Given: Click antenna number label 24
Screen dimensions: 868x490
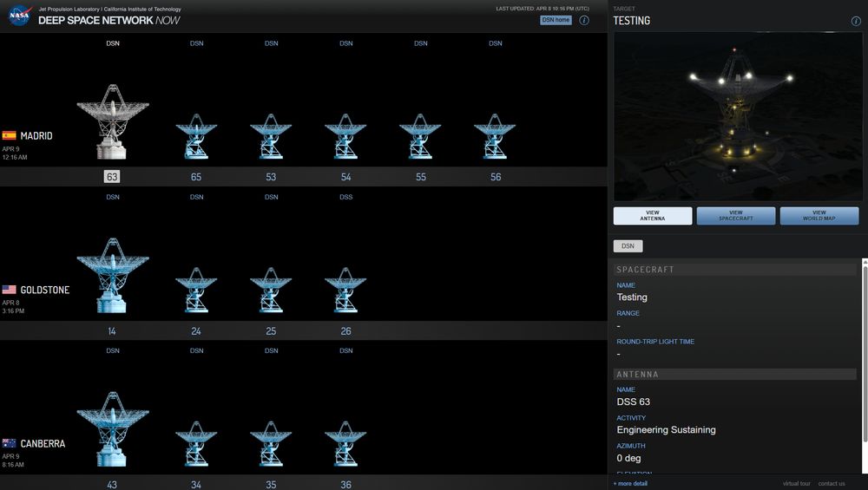Looking at the screenshot, I should tap(196, 331).
